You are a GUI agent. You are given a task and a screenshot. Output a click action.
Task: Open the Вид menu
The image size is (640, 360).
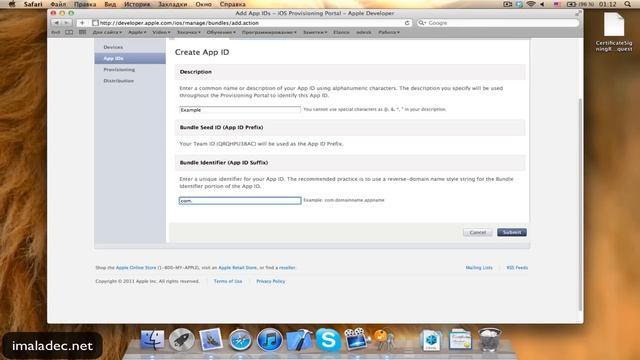click(110, 4)
